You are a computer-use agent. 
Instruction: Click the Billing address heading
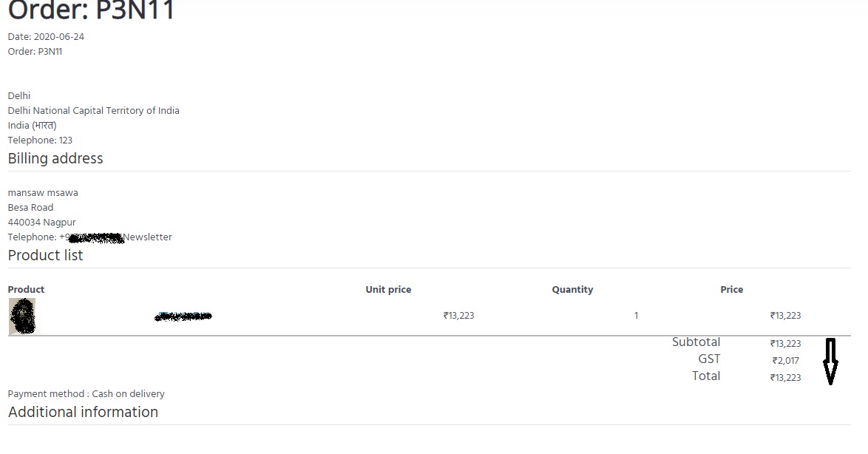(x=55, y=158)
